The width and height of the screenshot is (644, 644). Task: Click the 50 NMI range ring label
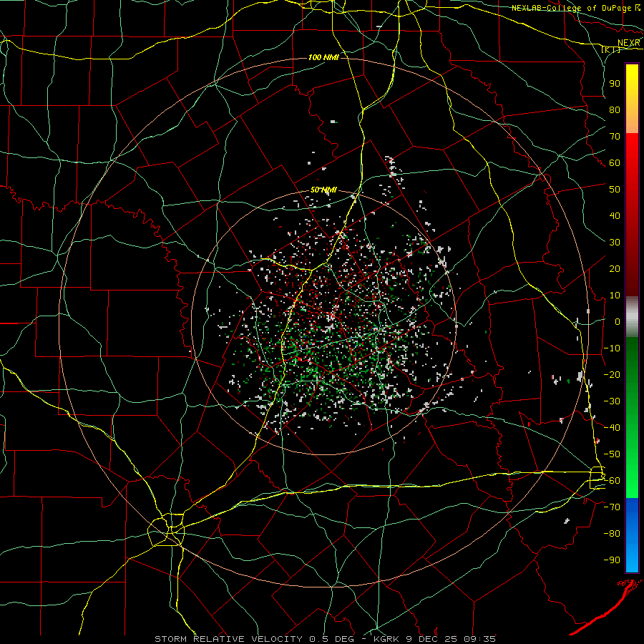[323, 190]
